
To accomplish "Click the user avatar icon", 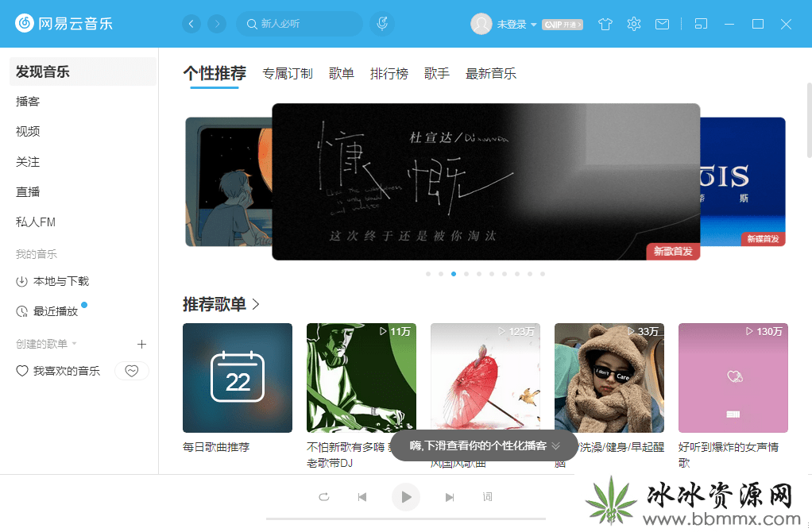I will tap(481, 24).
